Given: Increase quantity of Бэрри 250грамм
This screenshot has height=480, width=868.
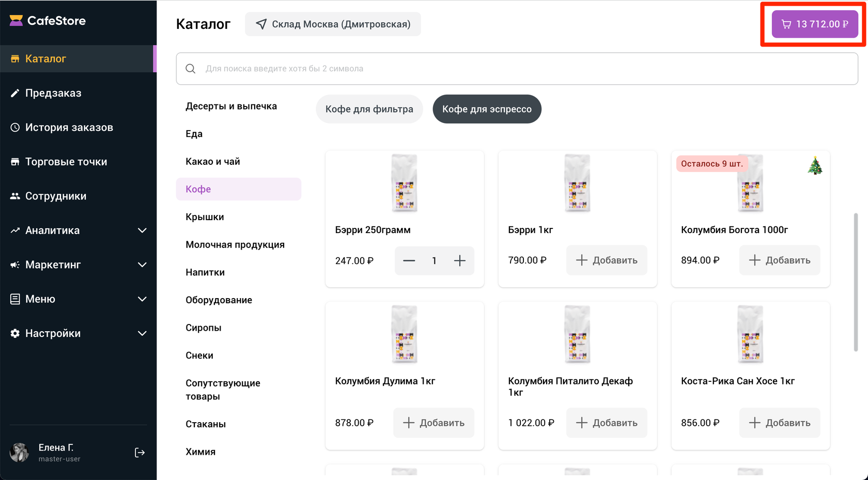Looking at the screenshot, I should (x=460, y=261).
